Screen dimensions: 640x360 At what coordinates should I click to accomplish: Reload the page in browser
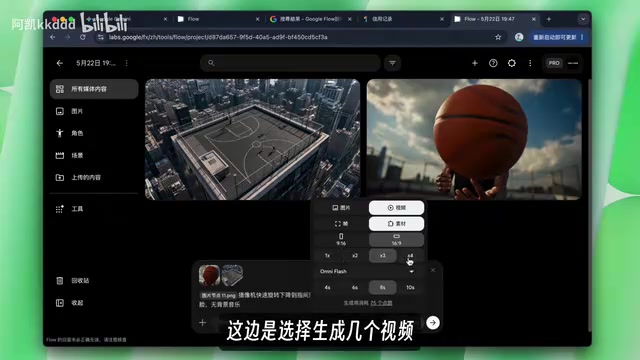(x=83, y=37)
